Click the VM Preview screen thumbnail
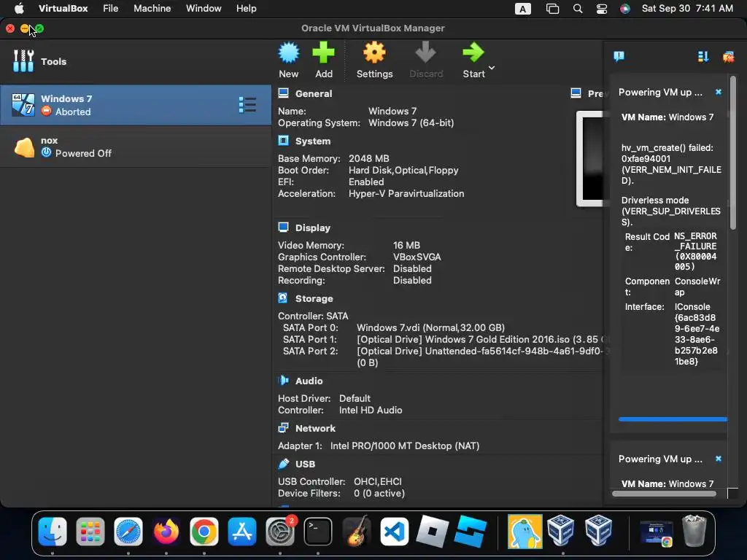This screenshot has height=560, width=747. (x=589, y=158)
